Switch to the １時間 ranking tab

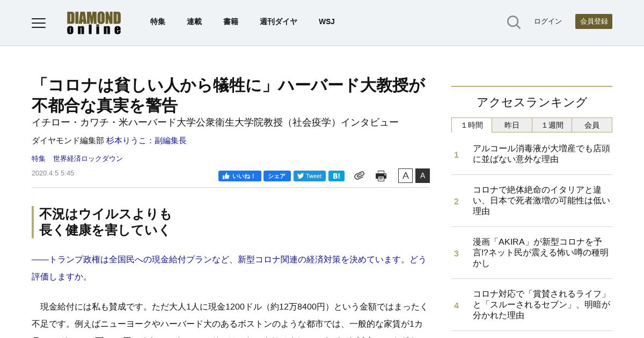pyautogui.click(x=472, y=125)
